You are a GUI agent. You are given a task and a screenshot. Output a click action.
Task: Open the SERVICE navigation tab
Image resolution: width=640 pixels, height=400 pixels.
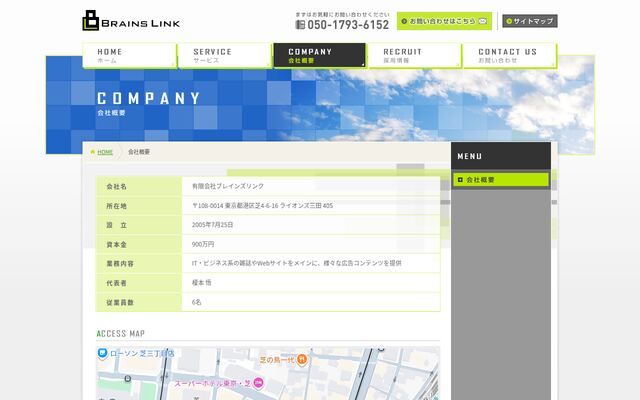(x=225, y=56)
